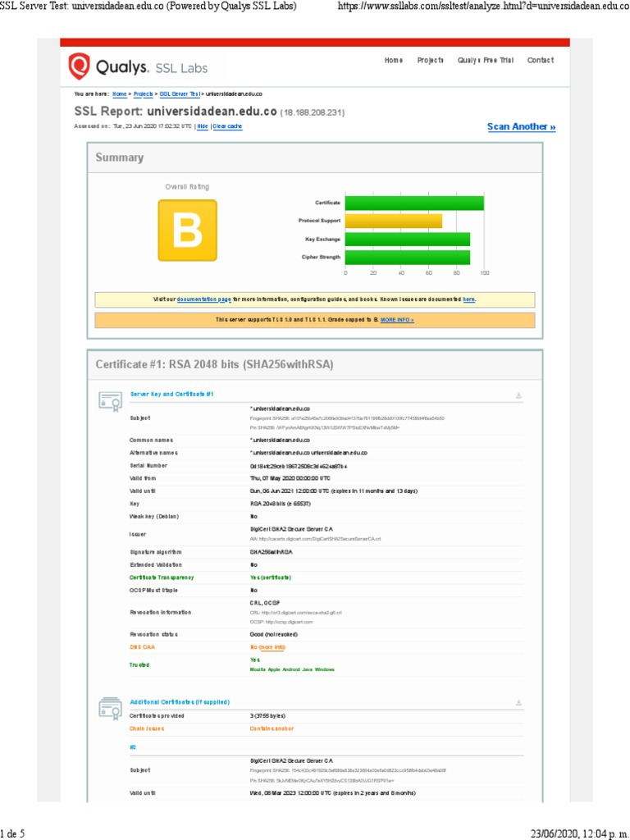Click the Key RSA 2048 bits value

click(281, 504)
